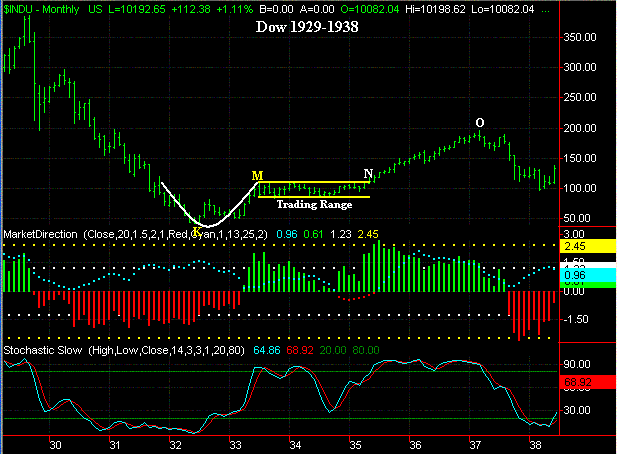Click the Dow 1929-1938 chart title
This screenshot has height=454, width=618.
pyautogui.click(x=307, y=27)
